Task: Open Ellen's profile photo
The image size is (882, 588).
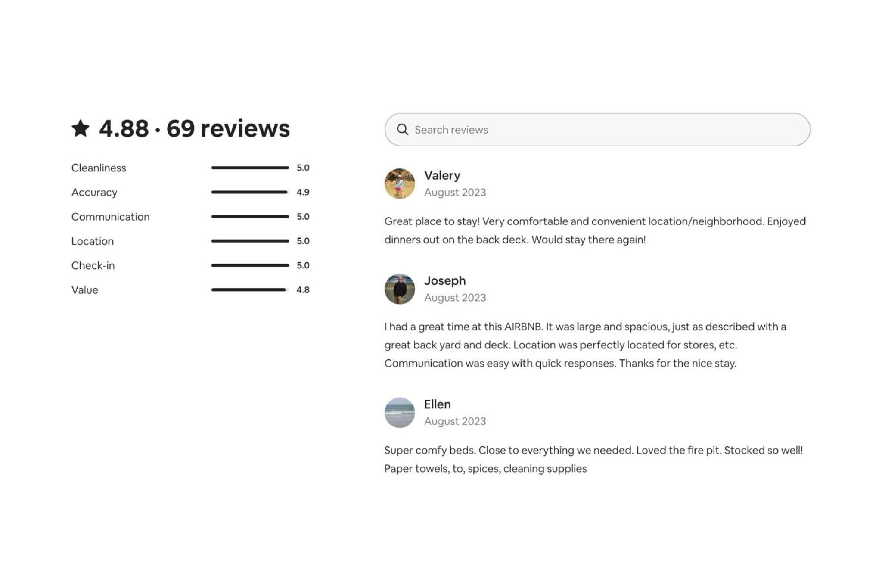Action: pos(400,413)
